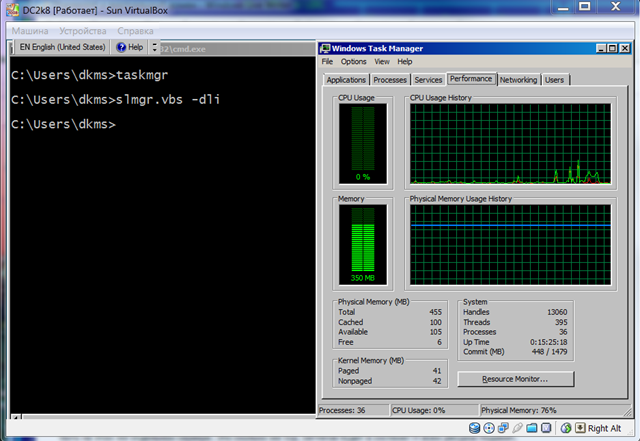
Task: Click the Up Time value 0:15:25:18
Action: coord(549,342)
